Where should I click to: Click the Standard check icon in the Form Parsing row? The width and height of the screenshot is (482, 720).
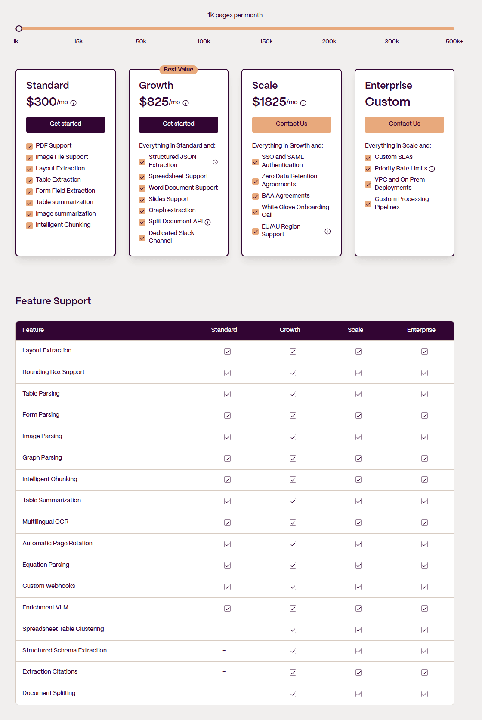click(227, 416)
